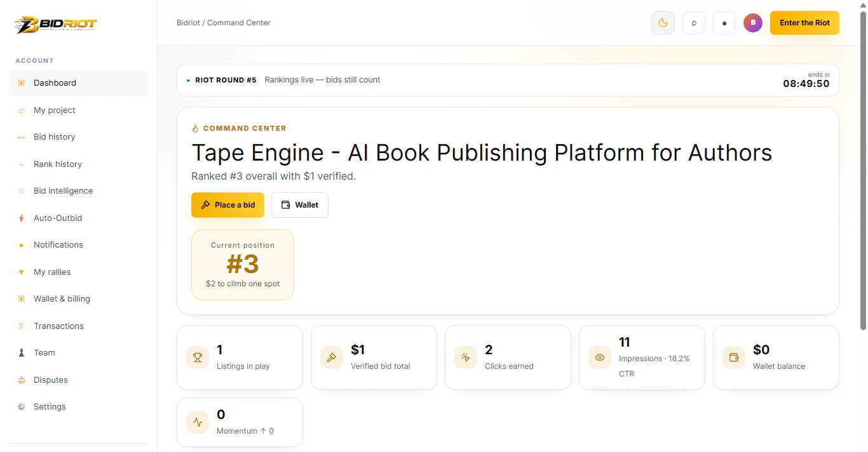Click the Bid history arrows icon

[x=21, y=137]
